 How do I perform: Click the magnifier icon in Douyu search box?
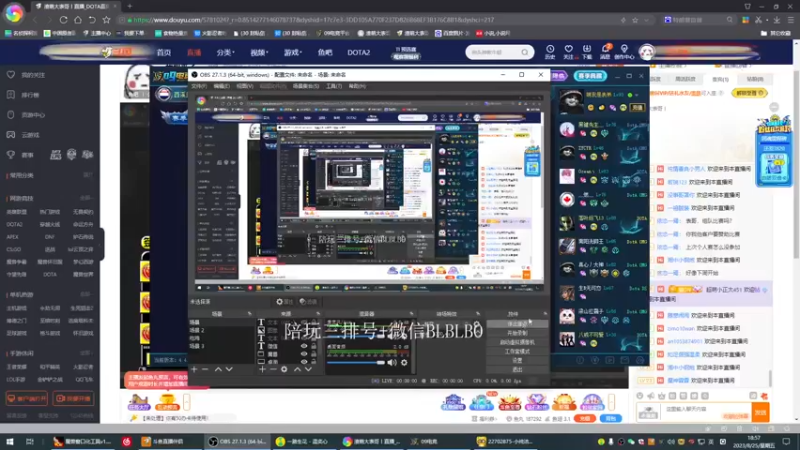point(524,52)
